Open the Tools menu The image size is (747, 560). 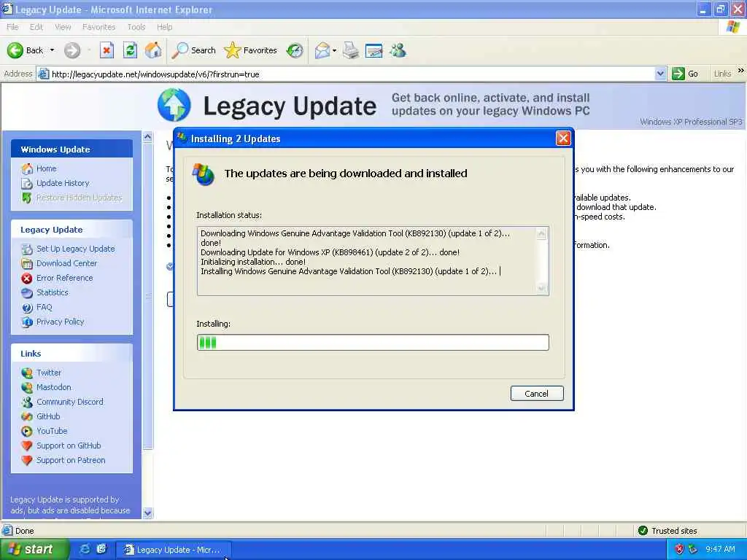tap(136, 27)
